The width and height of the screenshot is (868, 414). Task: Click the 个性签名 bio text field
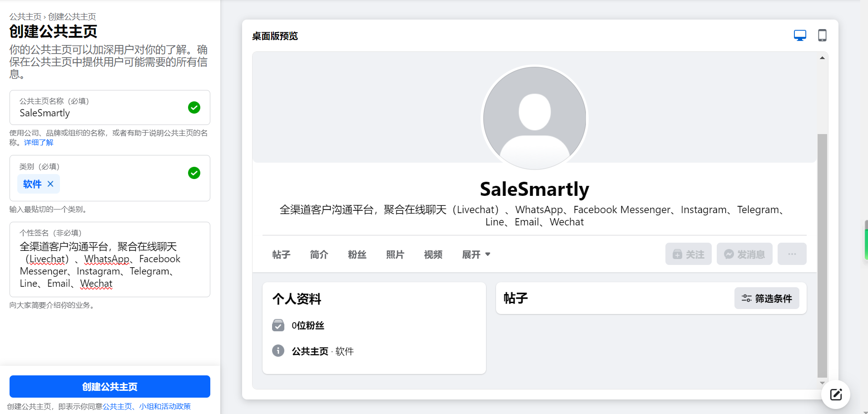(110, 265)
